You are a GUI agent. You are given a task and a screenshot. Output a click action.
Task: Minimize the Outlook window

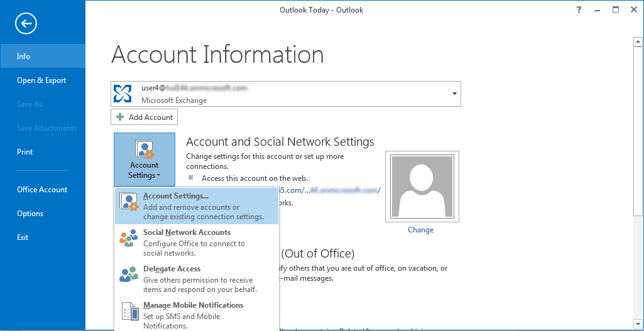pyautogui.click(x=597, y=10)
